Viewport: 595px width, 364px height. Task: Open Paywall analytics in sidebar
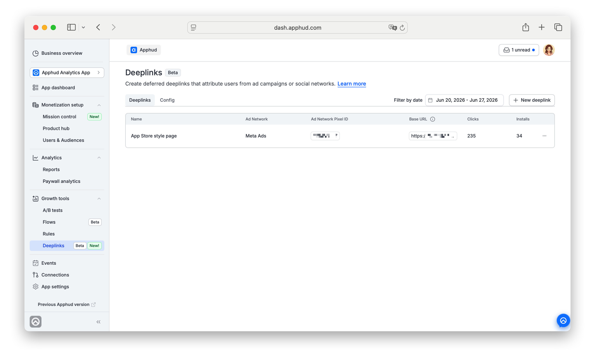tap(61, 182)
